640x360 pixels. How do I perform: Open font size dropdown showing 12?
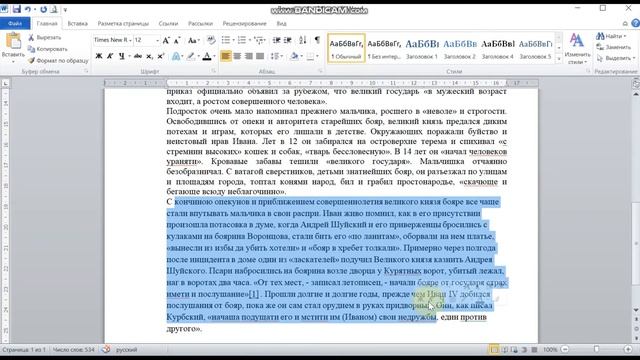click(157, 40)
